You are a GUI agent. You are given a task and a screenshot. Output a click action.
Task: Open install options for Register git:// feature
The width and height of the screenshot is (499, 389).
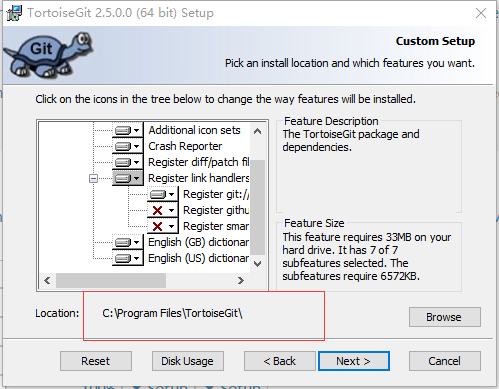pos(163,194)
